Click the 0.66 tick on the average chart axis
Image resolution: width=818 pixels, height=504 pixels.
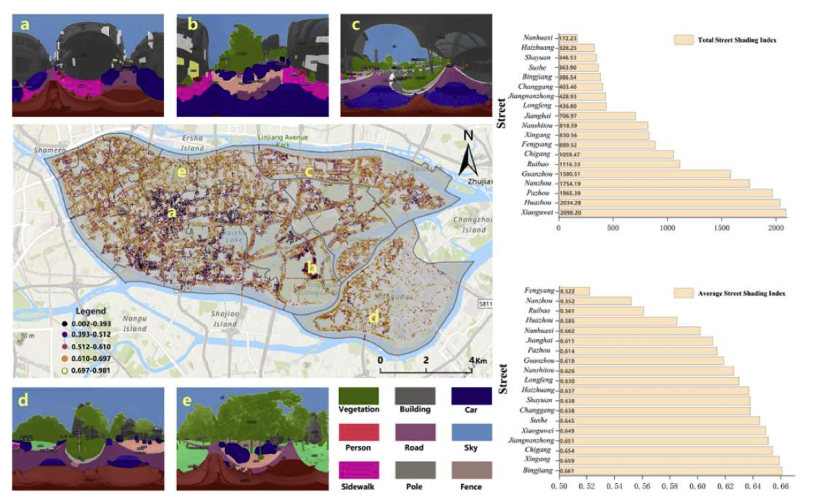pos(780,486)
